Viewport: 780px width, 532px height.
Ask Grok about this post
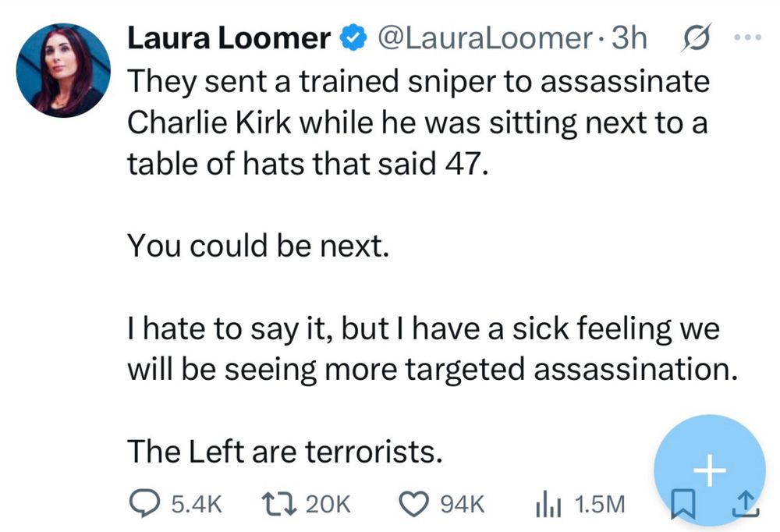697,37
